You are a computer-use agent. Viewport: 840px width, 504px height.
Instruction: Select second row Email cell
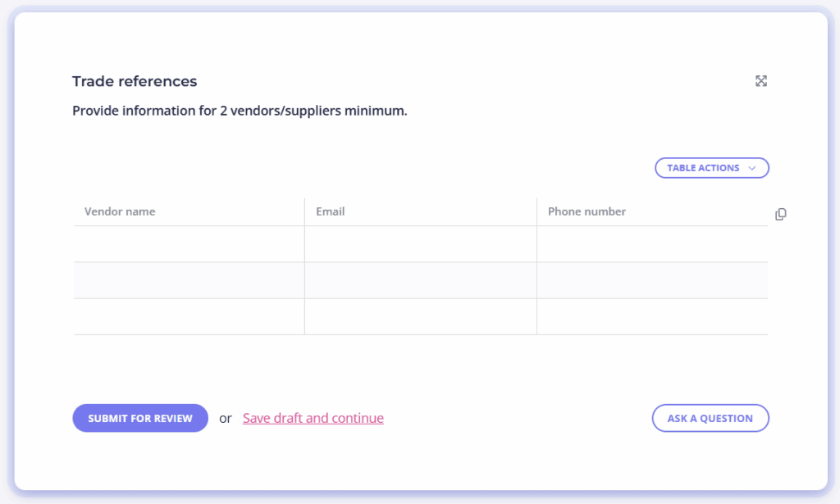(421, 280)
